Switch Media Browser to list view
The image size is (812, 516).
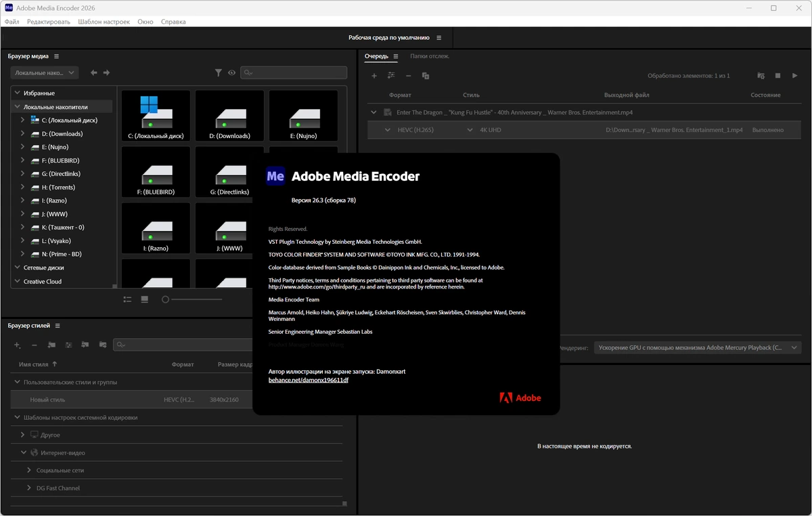[x=127, y=299]
